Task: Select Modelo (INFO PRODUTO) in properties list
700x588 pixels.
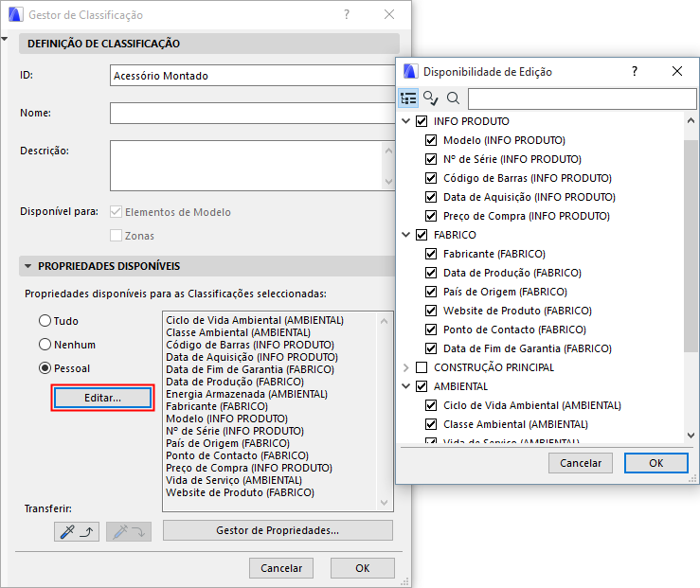Action: click(x=226, y=419)
